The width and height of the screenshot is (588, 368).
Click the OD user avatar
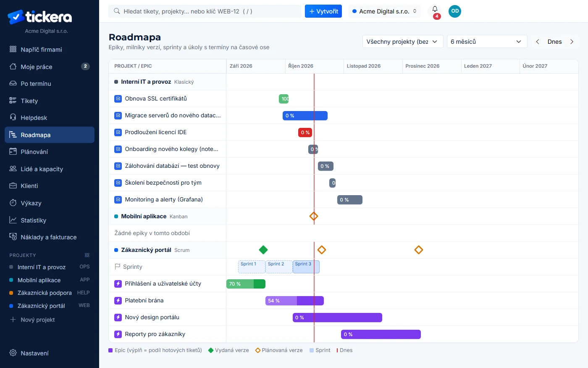(455, 11)
